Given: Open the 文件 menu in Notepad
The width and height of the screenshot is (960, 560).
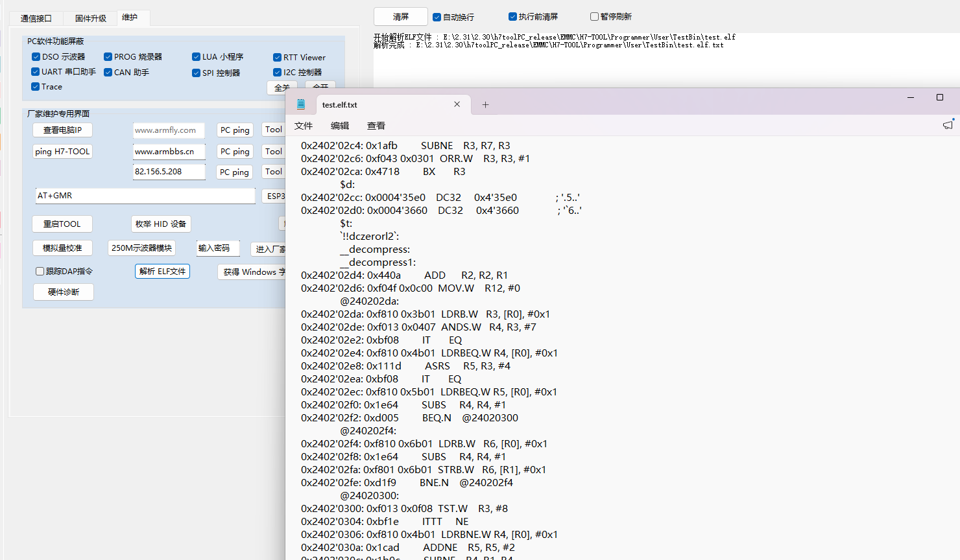Looking at the screenshot, I should 304,126.
